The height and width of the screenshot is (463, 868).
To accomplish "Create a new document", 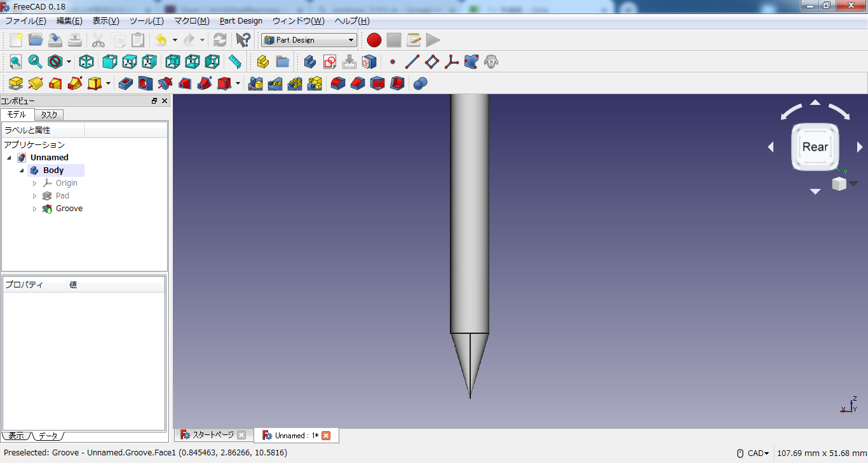I will coord(16,40).
